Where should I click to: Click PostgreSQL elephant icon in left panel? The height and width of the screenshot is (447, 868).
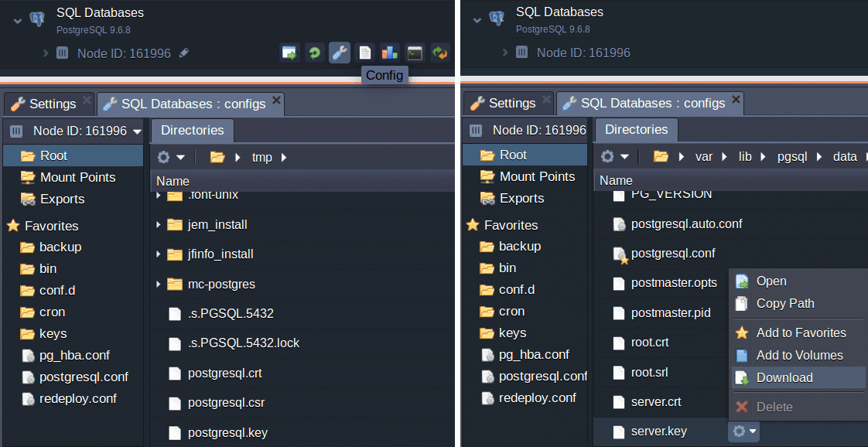pyautogui.click(x=37, y=20)
